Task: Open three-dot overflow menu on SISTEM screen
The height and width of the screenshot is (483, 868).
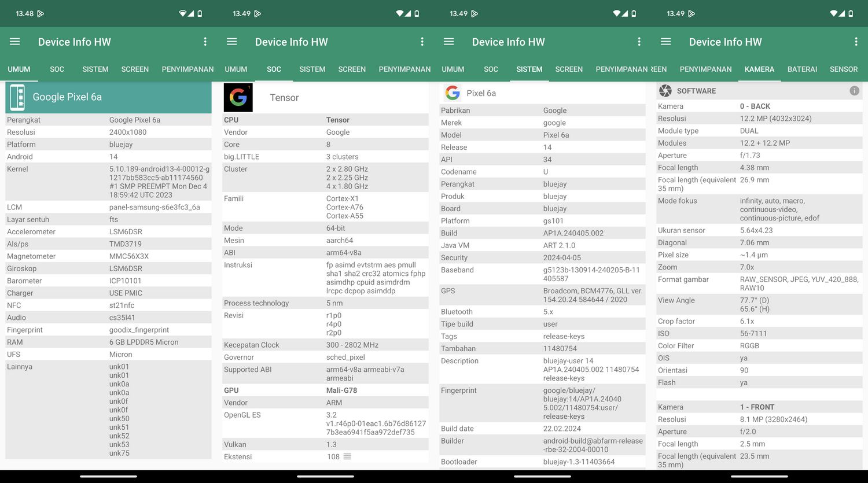Action: (639, 42)
